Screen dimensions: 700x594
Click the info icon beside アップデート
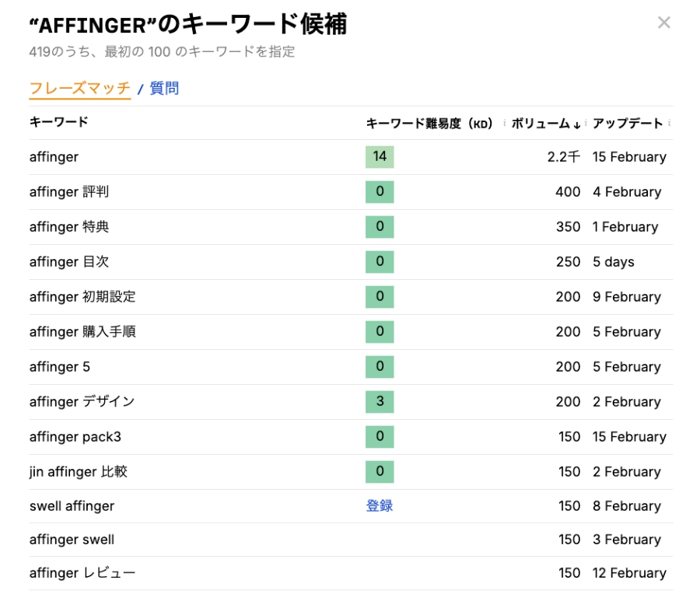pos(669,123)
